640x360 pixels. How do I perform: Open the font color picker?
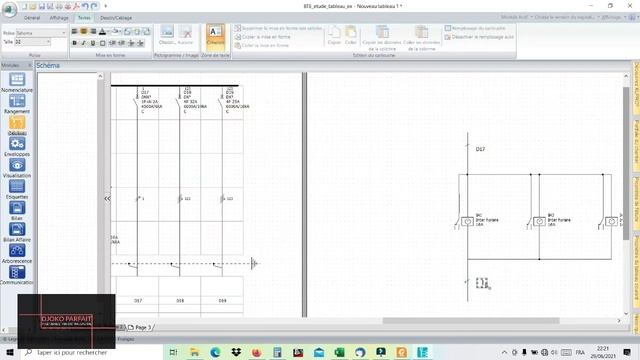(102, 31)
